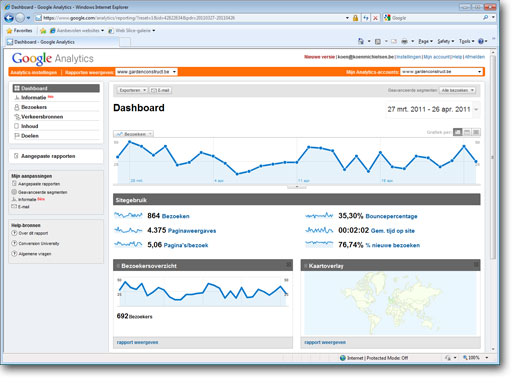Click the E-mail envelope button
The image size is (520, 385).
[x=161, y=90]
